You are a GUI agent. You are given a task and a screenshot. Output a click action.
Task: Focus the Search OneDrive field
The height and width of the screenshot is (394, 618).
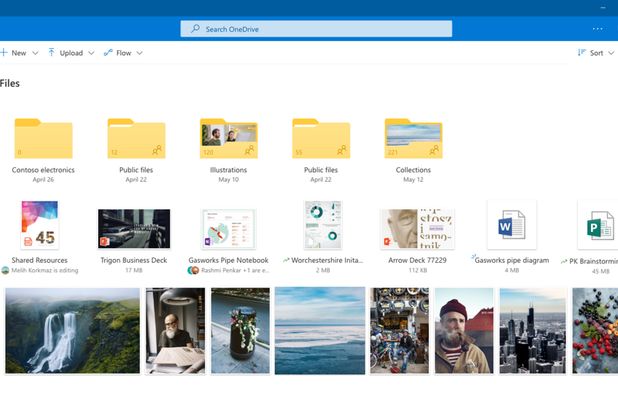click(316, 29)
